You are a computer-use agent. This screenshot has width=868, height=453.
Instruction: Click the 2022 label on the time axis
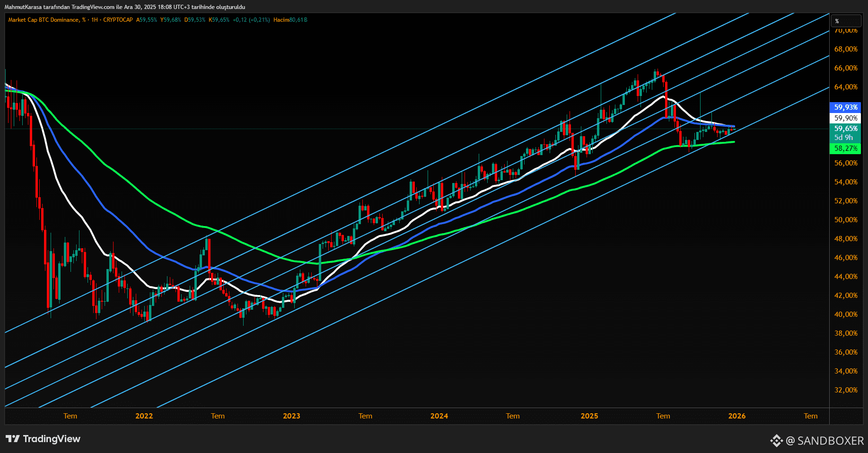tap(144, 416)
